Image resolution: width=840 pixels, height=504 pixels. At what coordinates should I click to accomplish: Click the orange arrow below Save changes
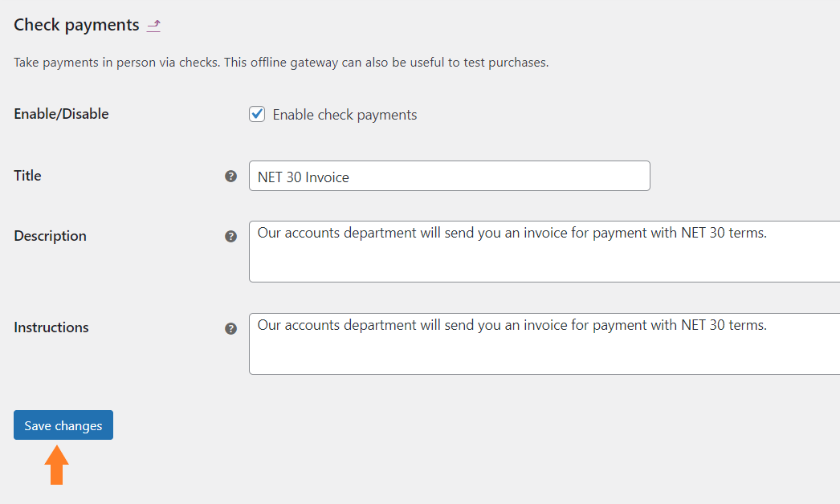point(56,465)
